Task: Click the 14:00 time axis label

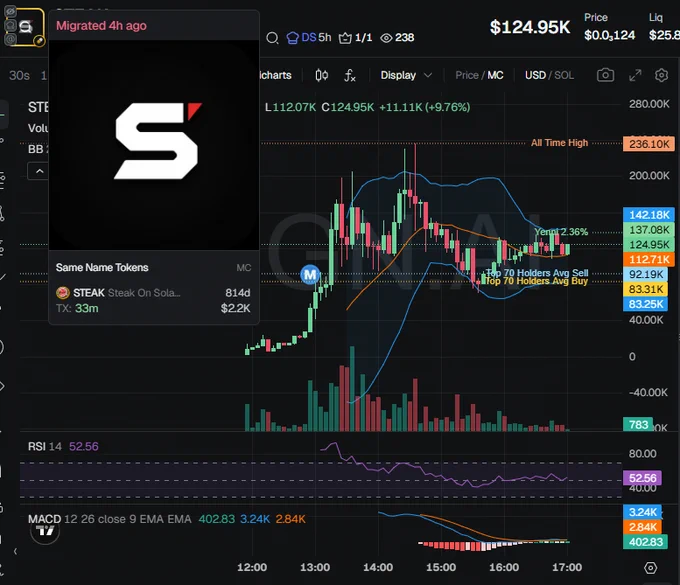Action: tap(378, 567)
